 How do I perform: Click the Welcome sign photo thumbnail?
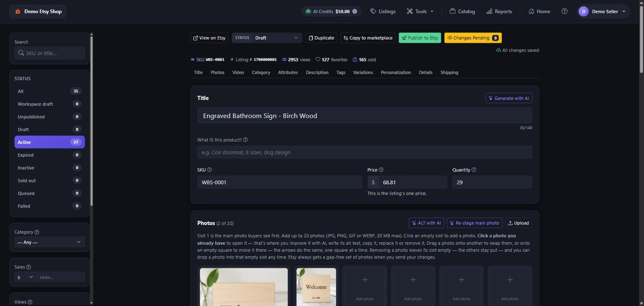(316, 287)
